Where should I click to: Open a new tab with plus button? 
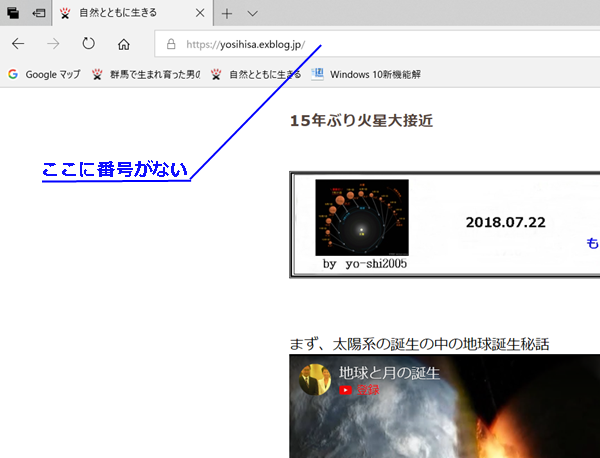click(x=227, y=14)
